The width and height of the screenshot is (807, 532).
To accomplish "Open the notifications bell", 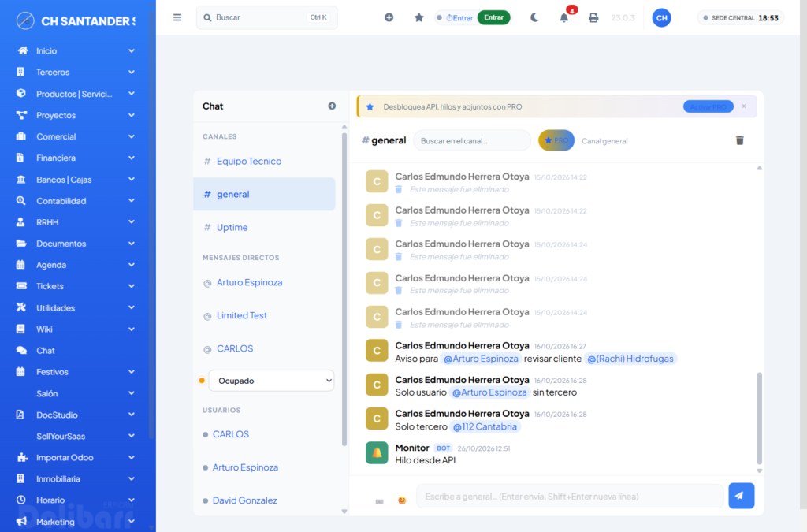I will 564,17.
